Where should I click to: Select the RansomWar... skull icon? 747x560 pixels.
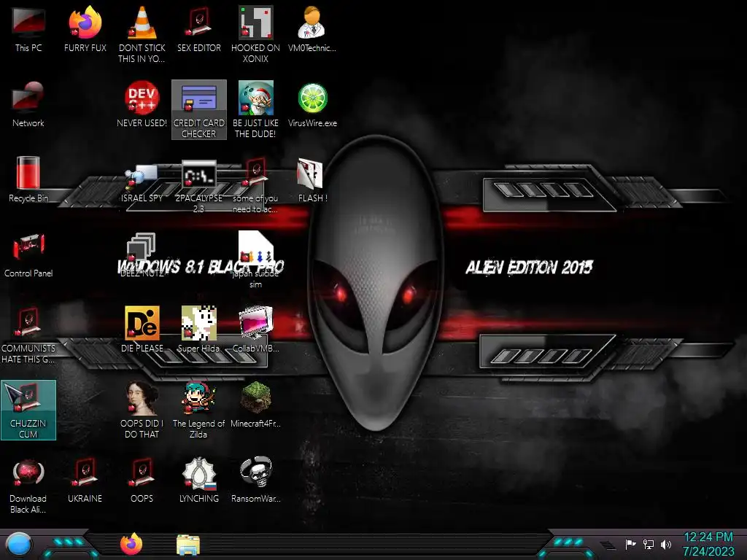(256, 480)
